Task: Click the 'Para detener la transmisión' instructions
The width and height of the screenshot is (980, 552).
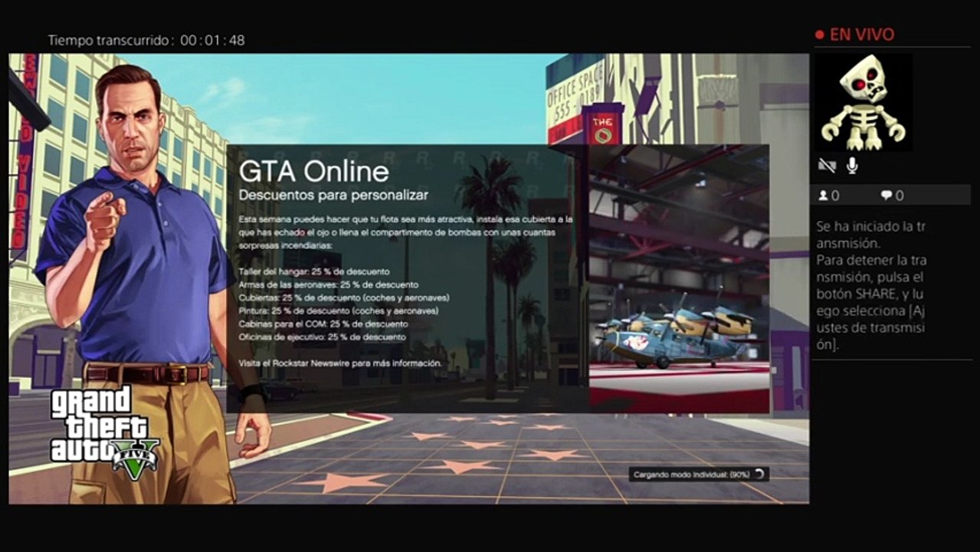Action: 871,302
